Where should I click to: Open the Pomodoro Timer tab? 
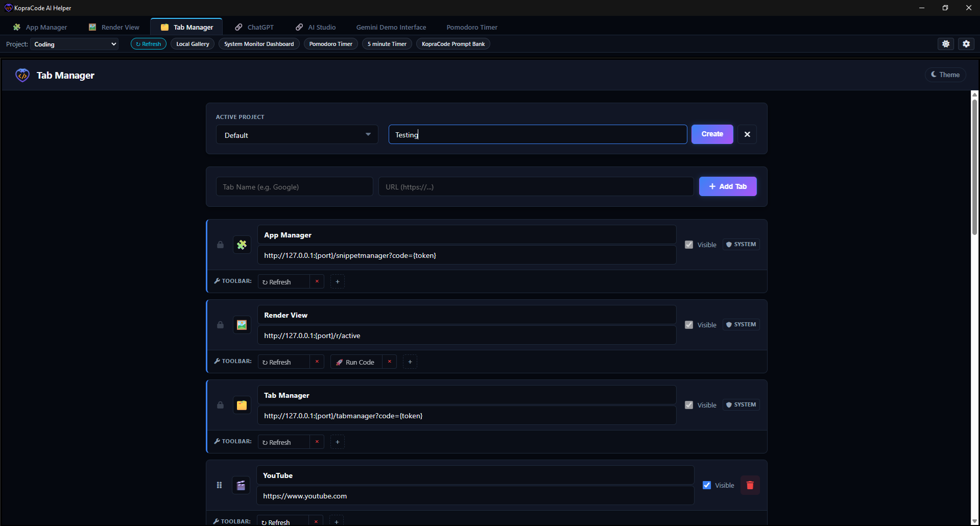[x=471, y=27]
